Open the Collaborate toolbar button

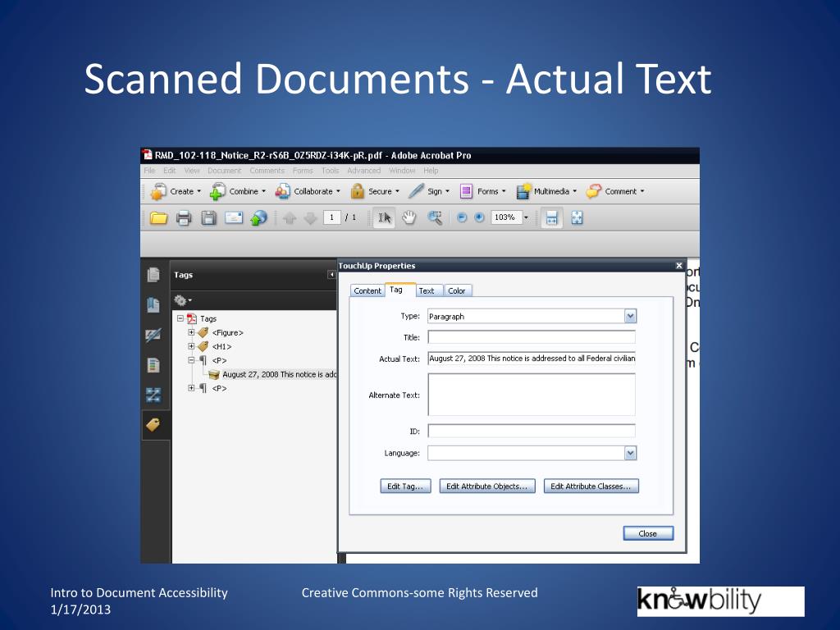pos(308,191)
